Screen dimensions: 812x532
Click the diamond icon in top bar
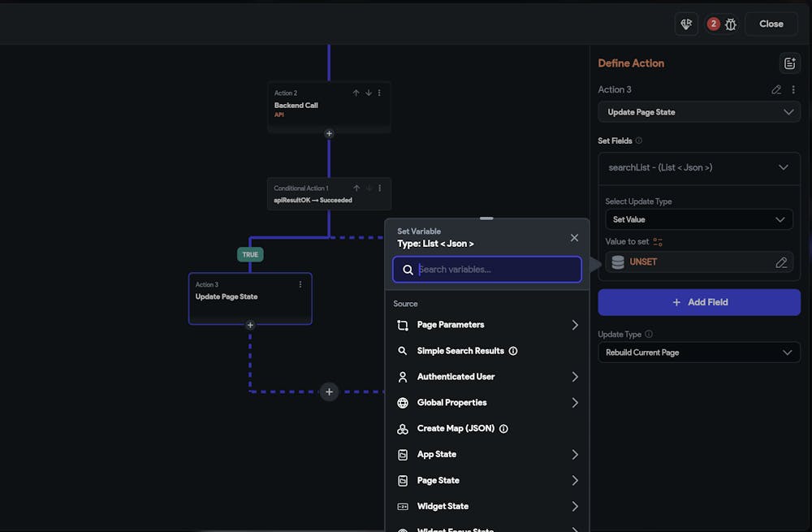[686, 24]
